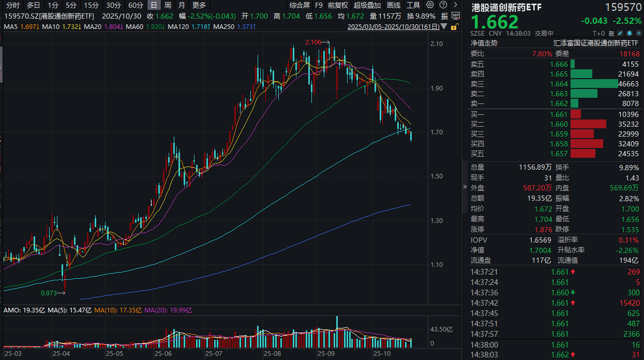Set a price alert with the bell icon
The height and width of the screenshot is (360, 644).
tap(629, 33)
